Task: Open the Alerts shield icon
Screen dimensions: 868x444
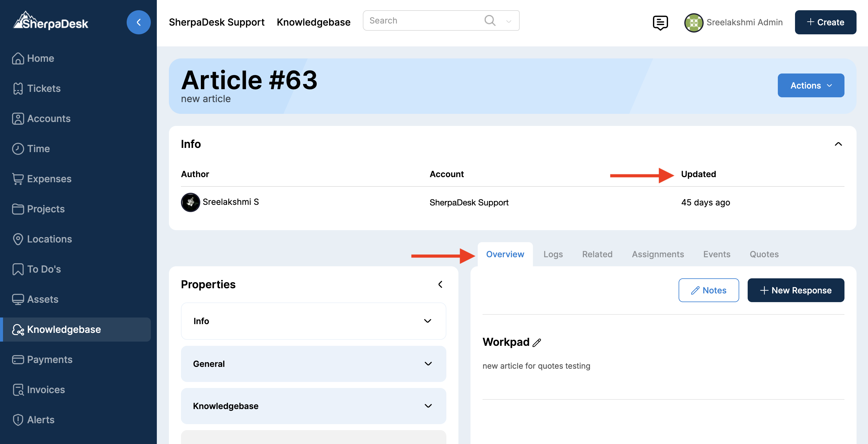Action: coord(18,420)
